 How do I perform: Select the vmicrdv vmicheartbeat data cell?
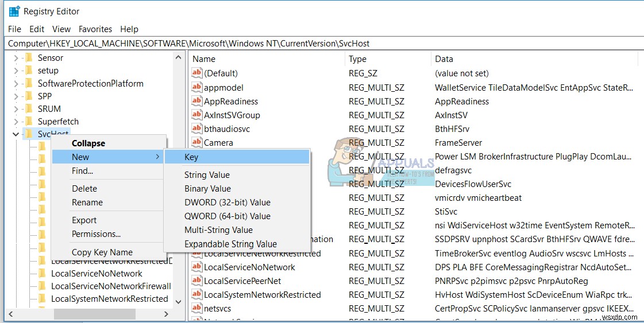pyautogui.click(x=478, y=198)
